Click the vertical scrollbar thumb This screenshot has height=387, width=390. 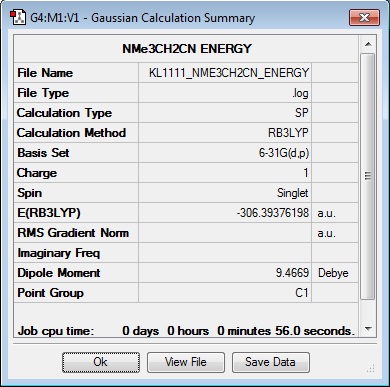pyautogui.click(x=368, y=177)
